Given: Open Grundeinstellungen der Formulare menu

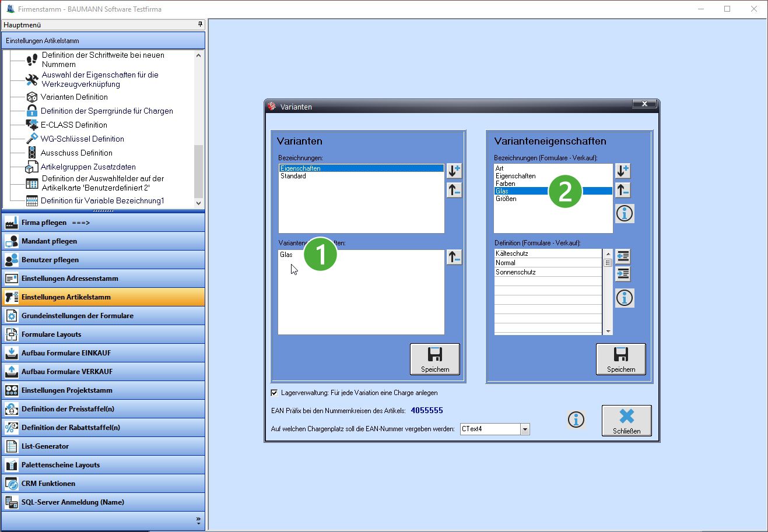Looking at the screenshot, I should 103,316.
